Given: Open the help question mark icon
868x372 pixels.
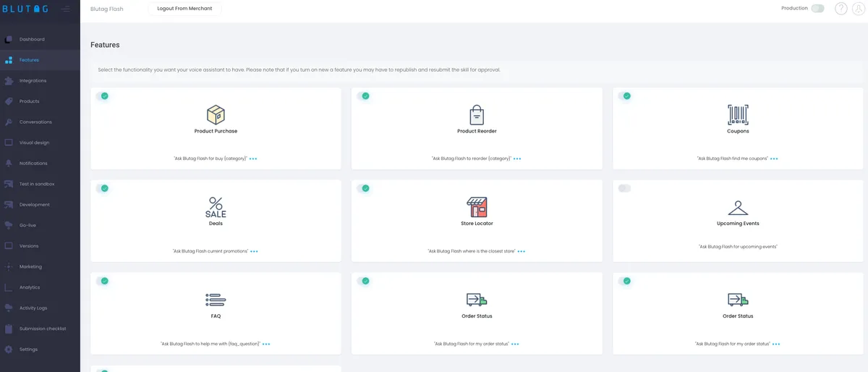Looking at the screenshot, I should click(x=841, y=9).
